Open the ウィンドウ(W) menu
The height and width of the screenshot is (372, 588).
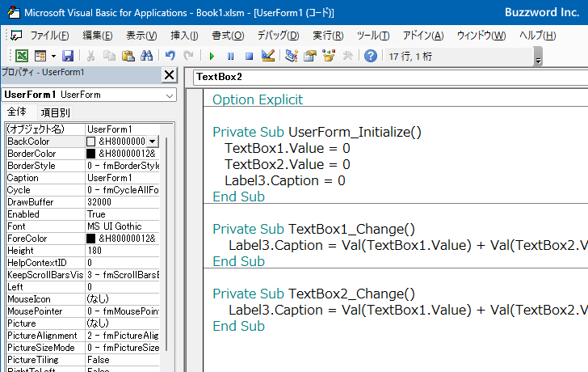click(x=481, y=36)
